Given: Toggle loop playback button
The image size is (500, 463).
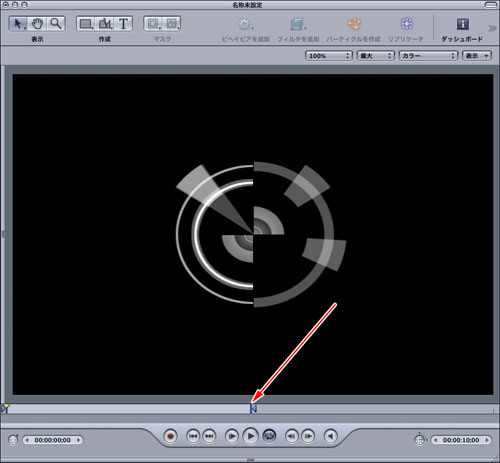Looking at the screenshot, I should tap(269, 436).
